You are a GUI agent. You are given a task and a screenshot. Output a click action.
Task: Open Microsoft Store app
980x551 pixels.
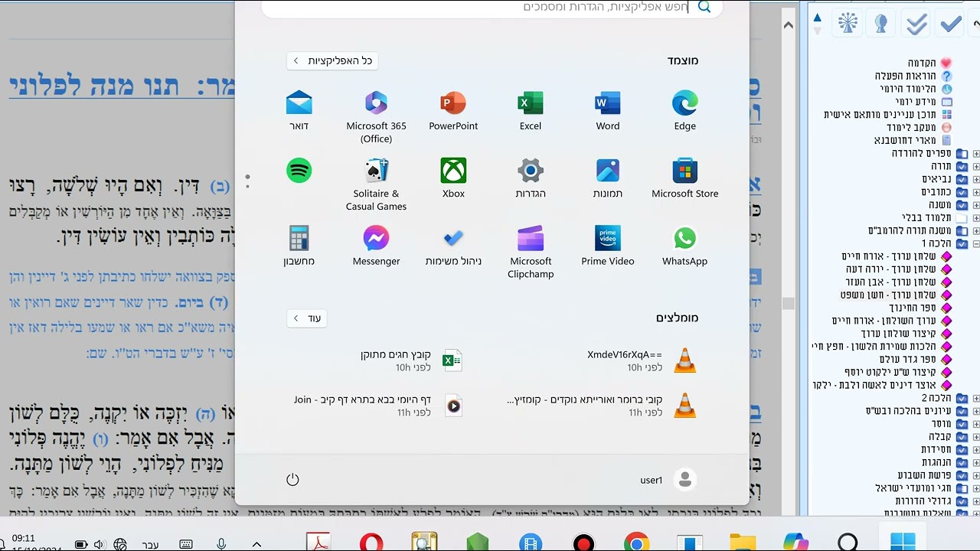pos(684,178)
